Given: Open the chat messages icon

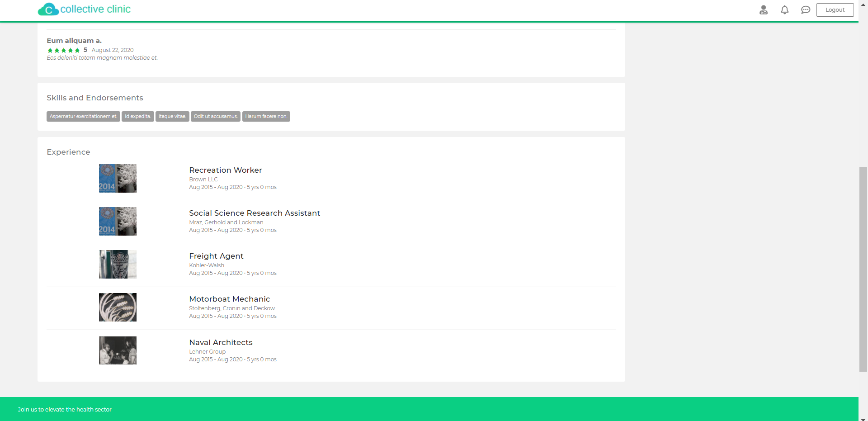Looking at the screenshot, I should pos(806,10).
